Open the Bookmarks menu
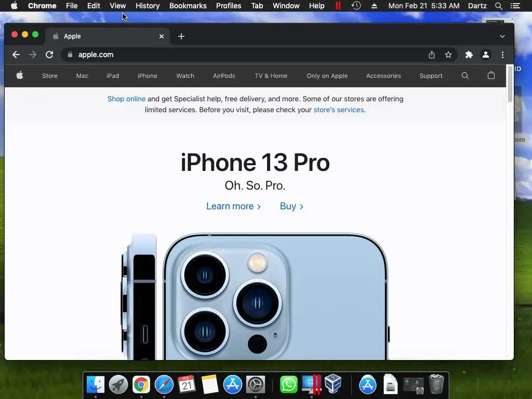 coord(188,6)
